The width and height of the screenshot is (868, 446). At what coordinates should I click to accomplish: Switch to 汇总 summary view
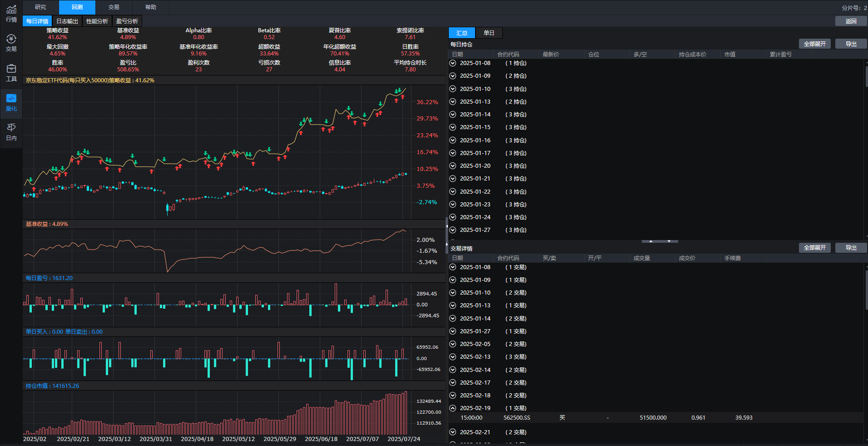coord(462,33)
